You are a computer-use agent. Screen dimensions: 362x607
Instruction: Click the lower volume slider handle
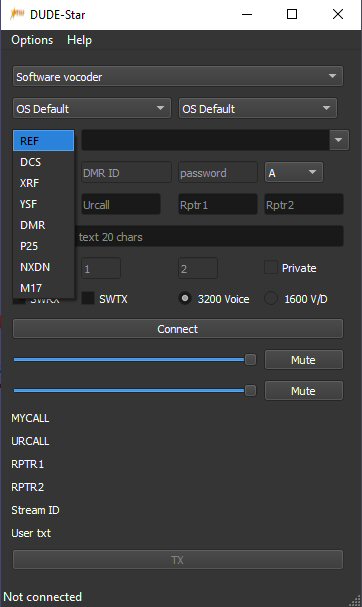[250, 391]
